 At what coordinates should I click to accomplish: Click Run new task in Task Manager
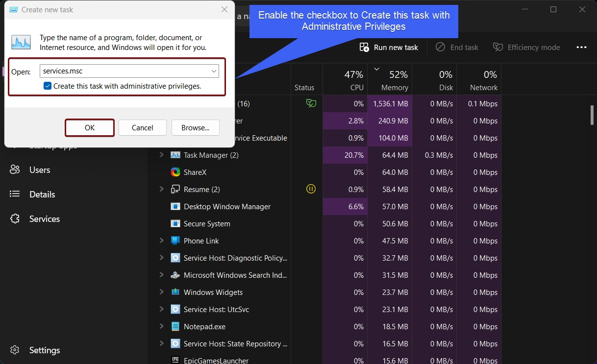[389, 47]
